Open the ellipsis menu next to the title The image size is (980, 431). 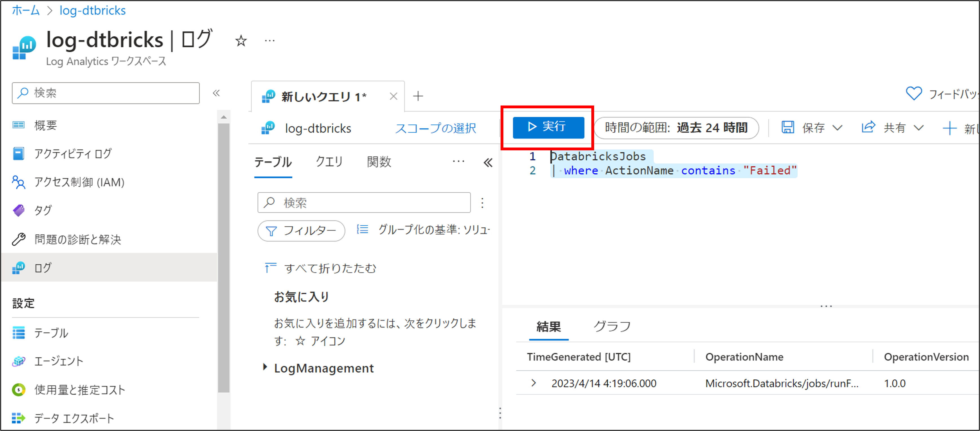(x=270, y=41)
